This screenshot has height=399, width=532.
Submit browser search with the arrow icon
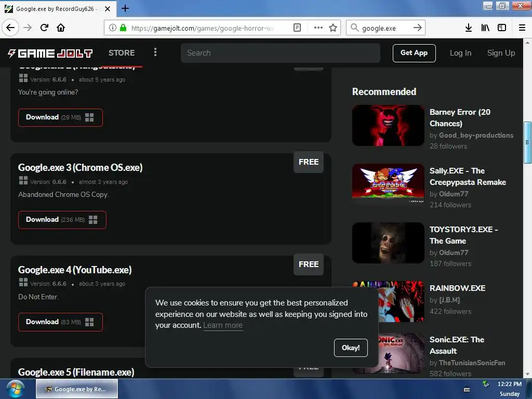(x=418, y=28)
